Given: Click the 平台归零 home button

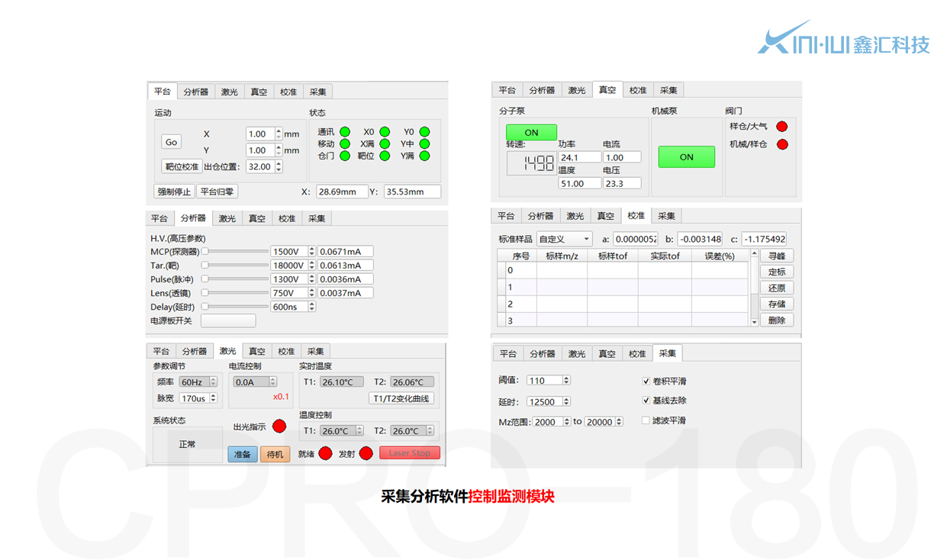Looking at the screenshot, I should [217, 191].
